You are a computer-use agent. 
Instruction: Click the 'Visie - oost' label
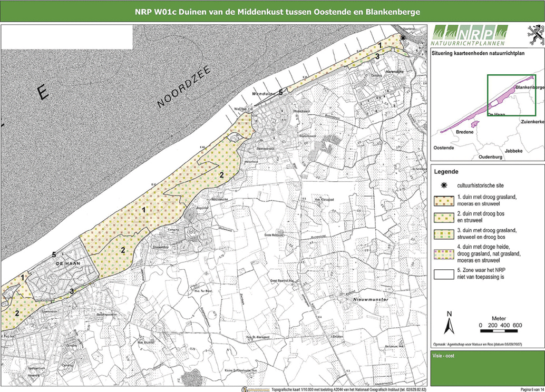coord(443,356)
